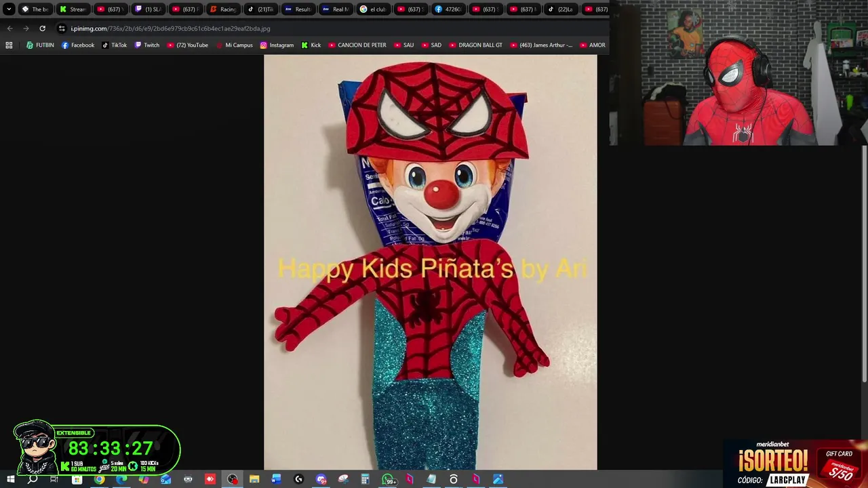Open the Mi Campus bookmark
The image size is (868, 488).
234,45
